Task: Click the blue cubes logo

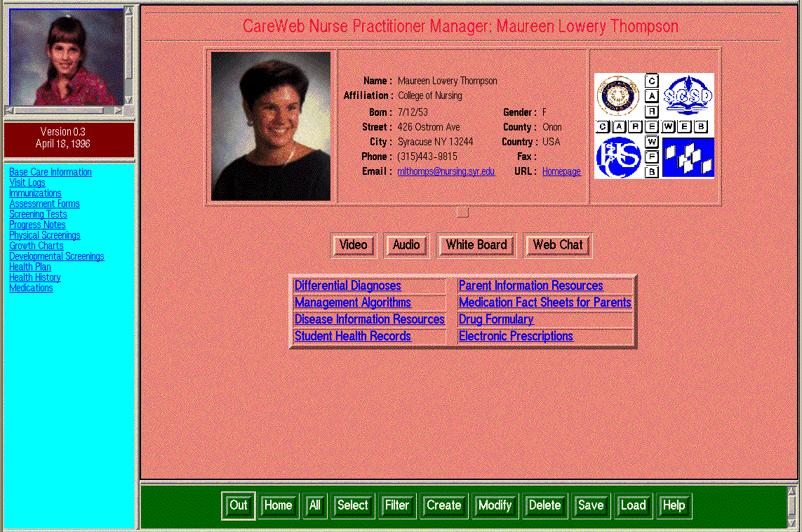Action: click(688, 158)
